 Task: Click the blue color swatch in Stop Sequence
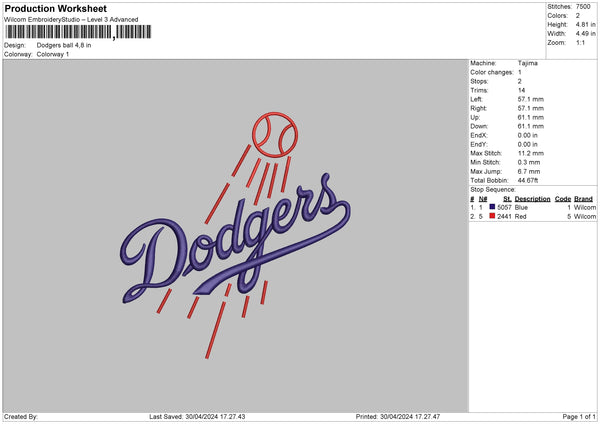492,207
